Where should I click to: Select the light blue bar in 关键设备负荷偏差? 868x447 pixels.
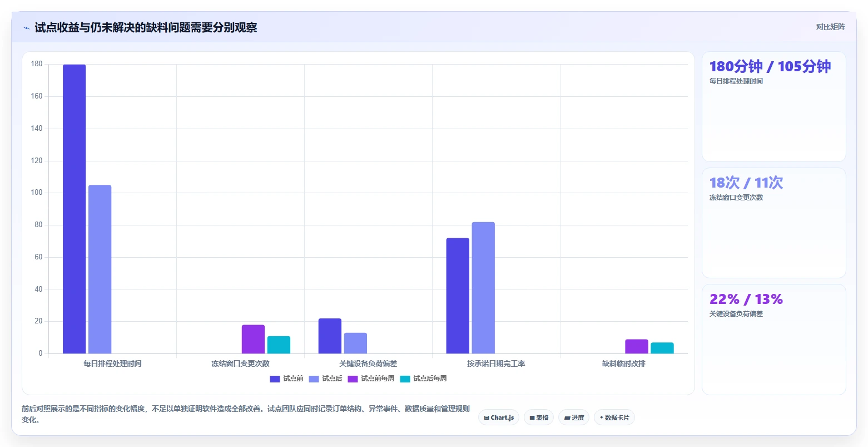[355, 343]
